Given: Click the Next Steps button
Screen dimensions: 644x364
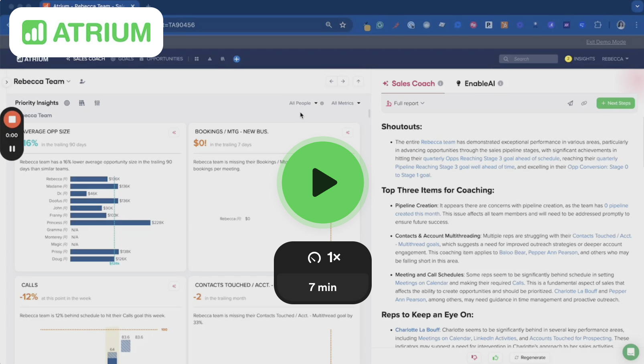Looking at the screenshot, I should pyautogui.click(x=616, y=103).
